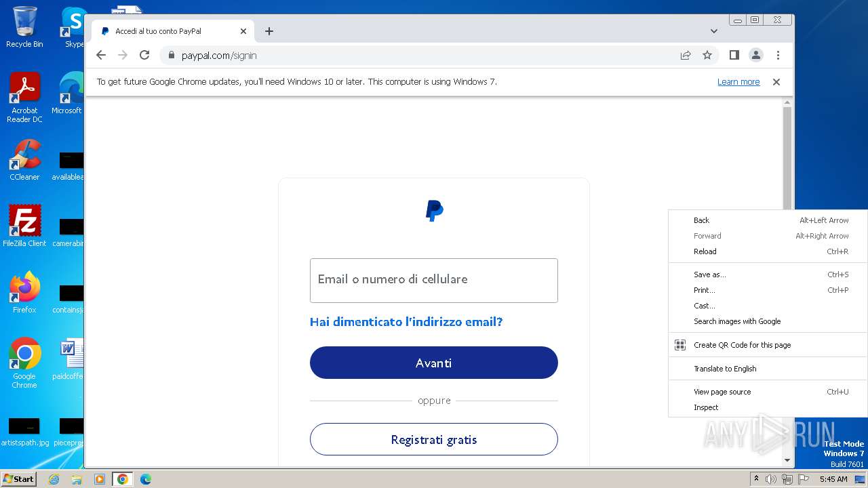This screenshot has height=488, width=868.
Task: Click the Avanti button
Action: pos(434,363)
